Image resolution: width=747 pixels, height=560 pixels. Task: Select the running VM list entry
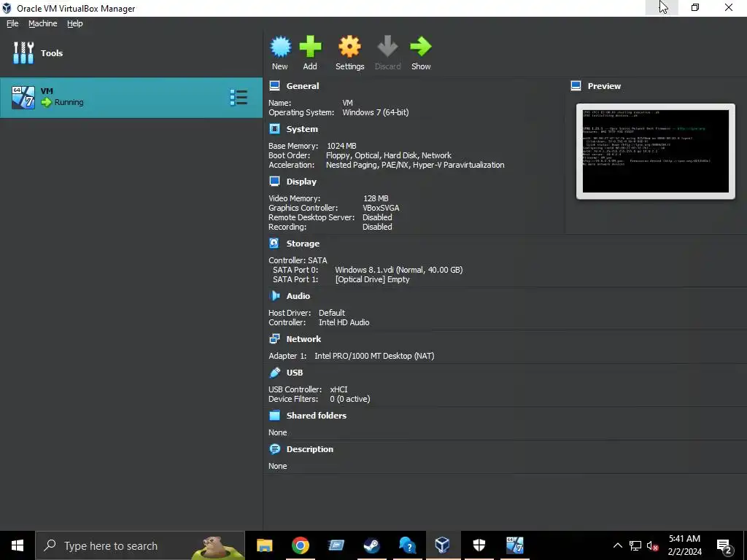tap(131, 98)
